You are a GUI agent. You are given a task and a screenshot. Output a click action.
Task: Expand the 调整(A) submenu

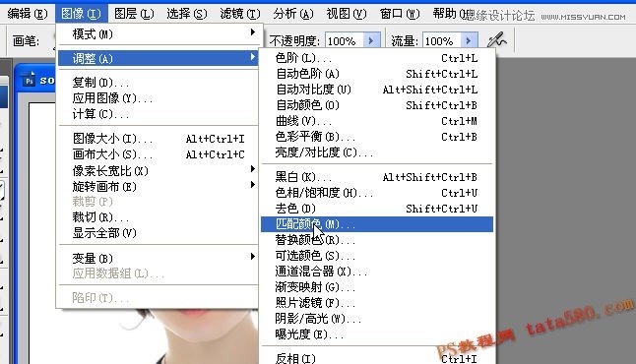[x=159, y=59]
